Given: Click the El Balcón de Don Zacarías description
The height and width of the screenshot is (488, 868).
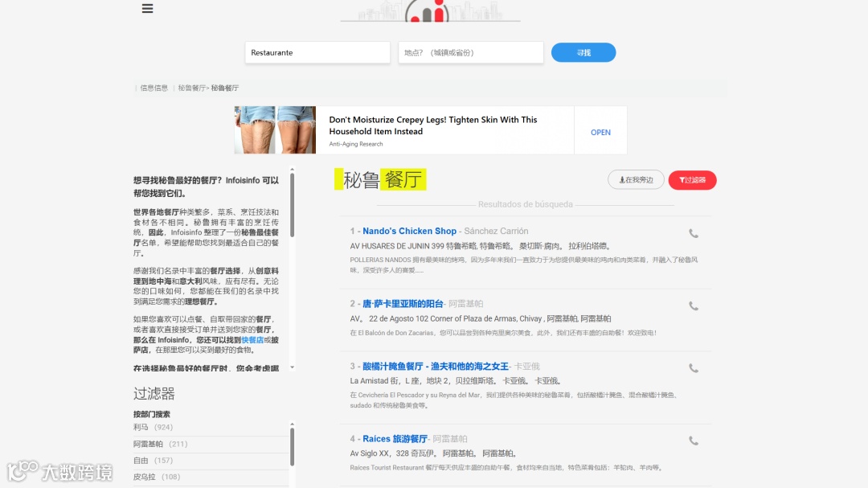Looking at the screenshot, I should [x=503, y=333].
